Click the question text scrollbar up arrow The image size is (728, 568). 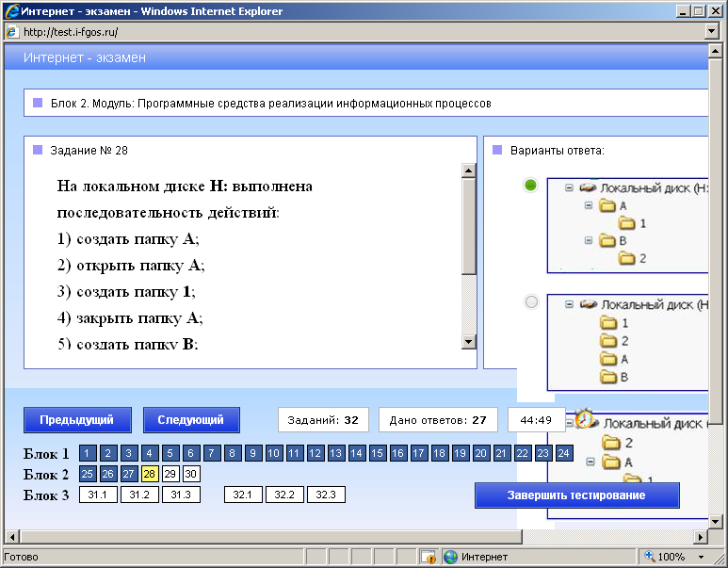click(x=469, y=170)
